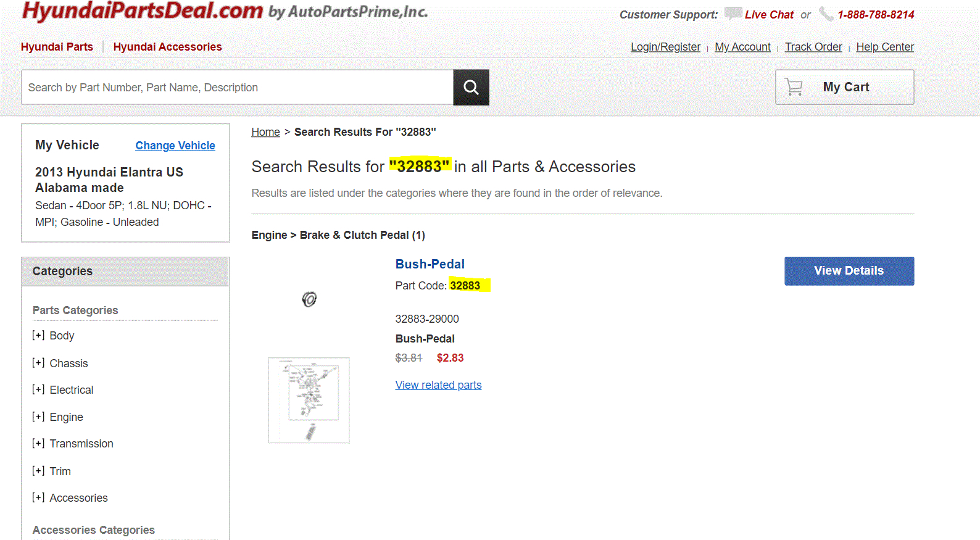The height and width of the screenshot is (540, 980).
Task: Go to Track Order page
Action: click(813, 47)
